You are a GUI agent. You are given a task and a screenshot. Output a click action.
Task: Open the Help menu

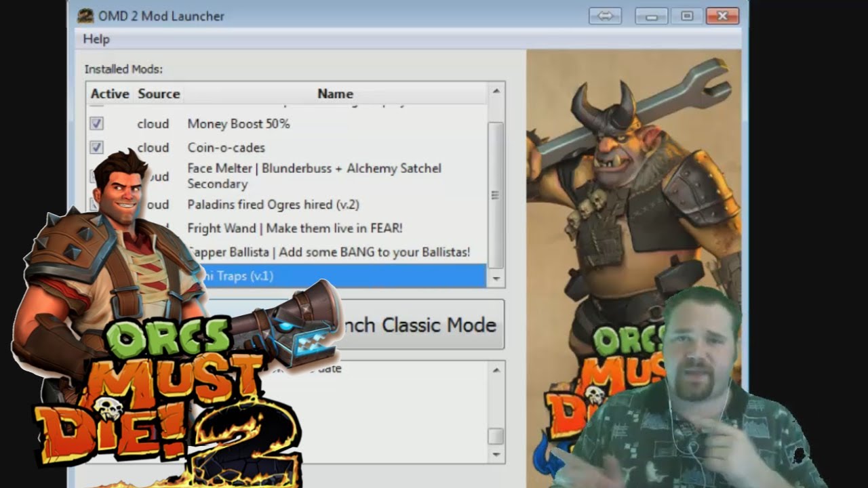pyautogui.click(x=96, y=39)
